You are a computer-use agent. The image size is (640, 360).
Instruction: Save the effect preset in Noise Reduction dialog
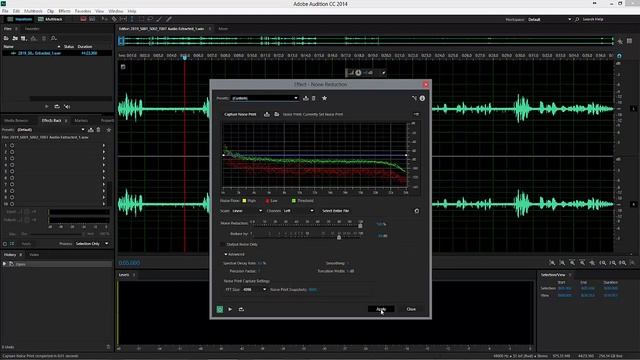point(306,98)
